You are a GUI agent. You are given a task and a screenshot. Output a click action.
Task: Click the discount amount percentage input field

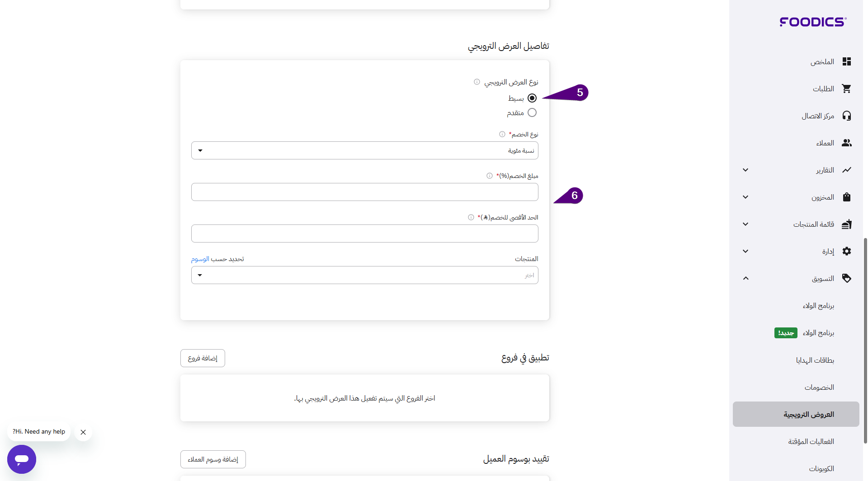pos(364,192)
